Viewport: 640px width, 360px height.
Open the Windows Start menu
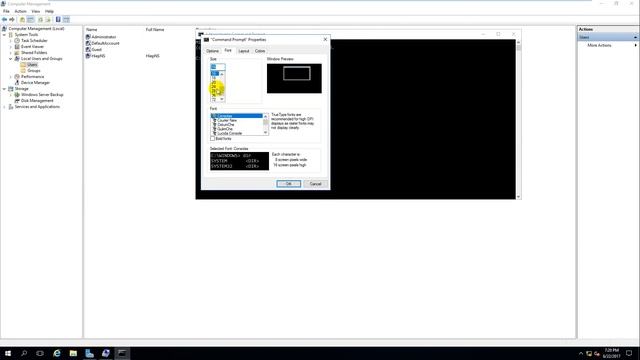pos(8,353)
